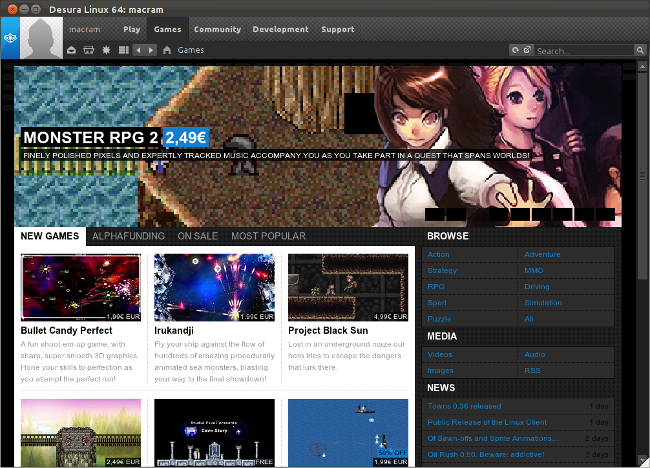Browse the Simulation category
Screen dimensions: 650x468
[543, 303]
